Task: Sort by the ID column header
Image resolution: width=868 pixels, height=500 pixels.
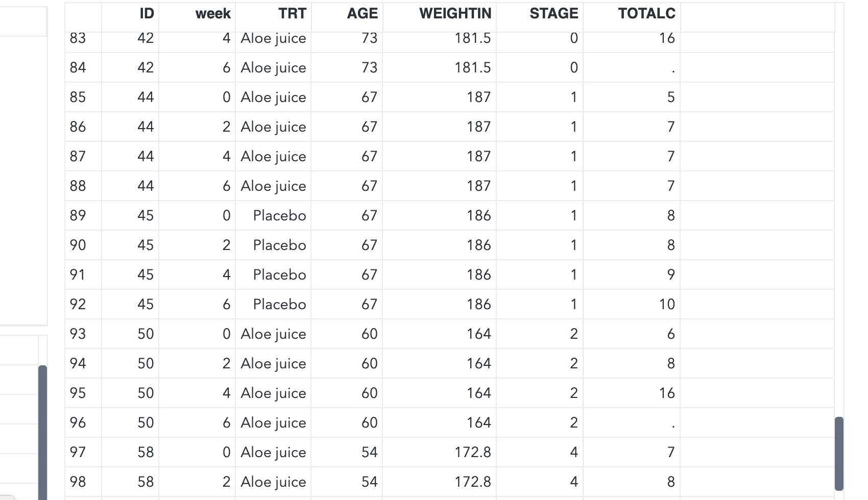Action: click(x=130, y=14)
